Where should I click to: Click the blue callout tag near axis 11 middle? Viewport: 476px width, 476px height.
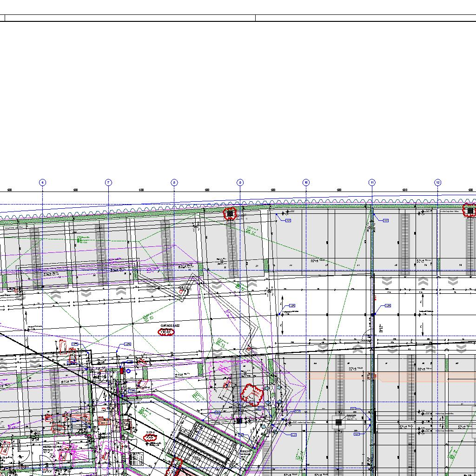[x=388, y=305]
